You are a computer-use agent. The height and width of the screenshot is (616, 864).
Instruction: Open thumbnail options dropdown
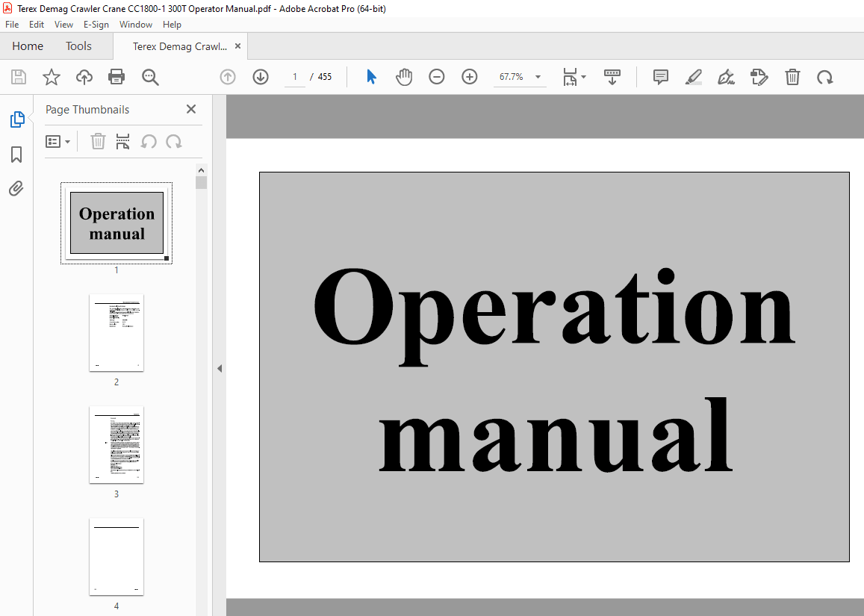[x=58, y=141]
